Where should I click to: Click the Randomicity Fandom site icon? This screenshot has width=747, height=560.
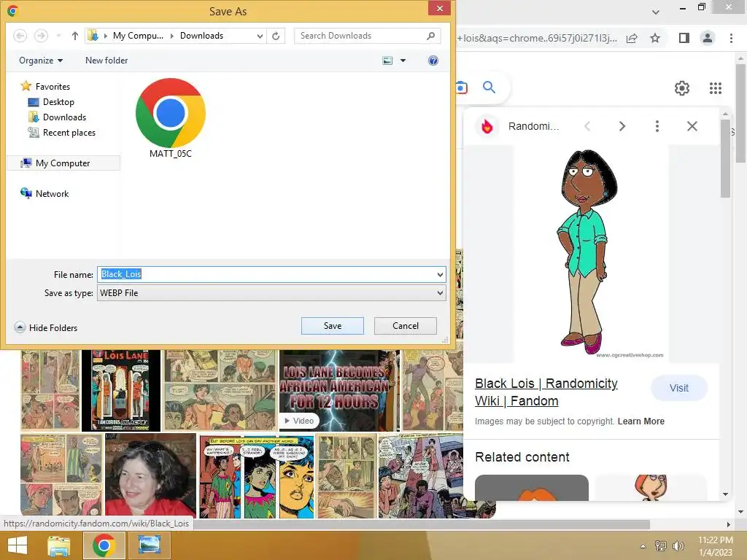point(487,127)
